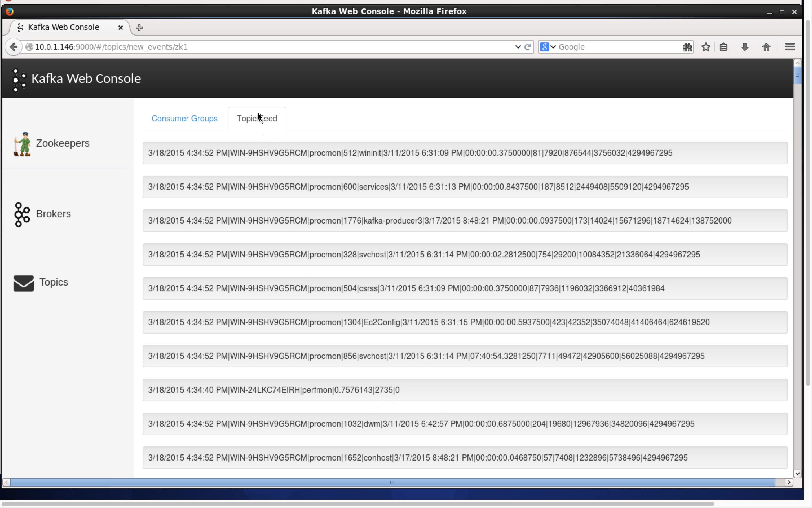
Task: Select the svchost 856 message row
Action: (x=465, y=356)
